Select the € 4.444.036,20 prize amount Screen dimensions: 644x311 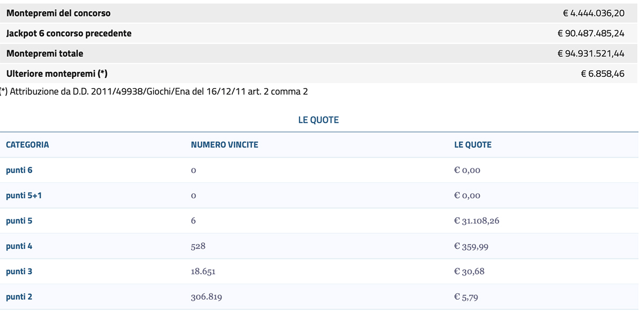[x=594, y=13]
